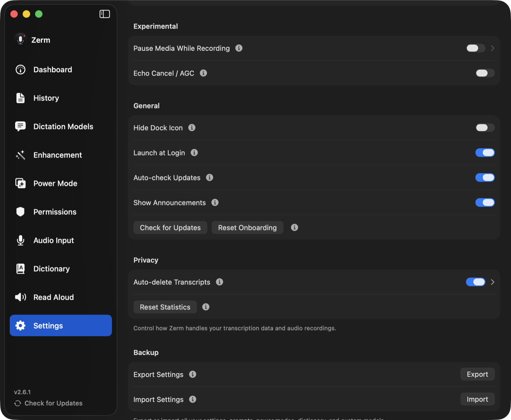Click the Dictionary book icon

pyautogui.click(x=20, y=269)
